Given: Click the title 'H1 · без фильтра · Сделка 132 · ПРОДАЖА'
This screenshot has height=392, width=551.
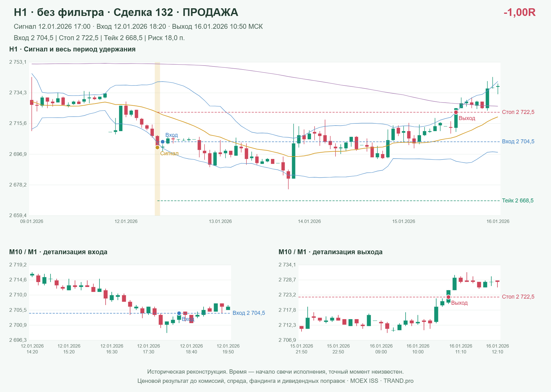Looking at the screenshot, I should point(126,12).
